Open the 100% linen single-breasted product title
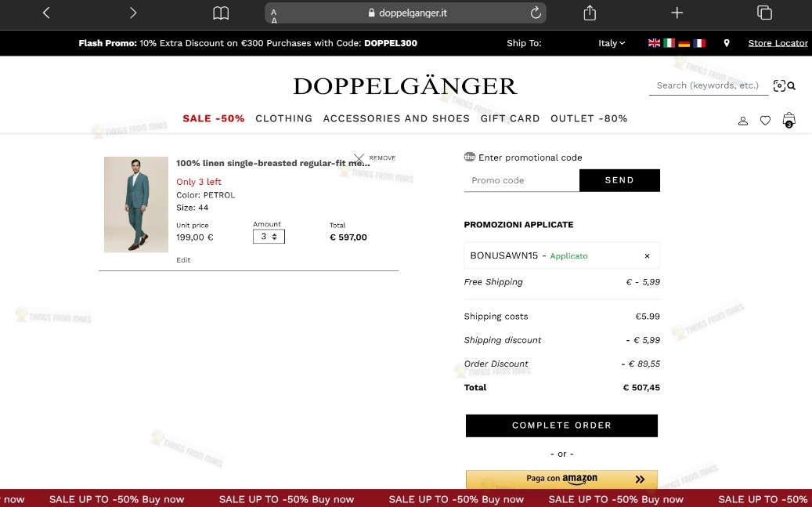This screenshot has width=812, height=507. pyautogui.click(x=273, y=163)
